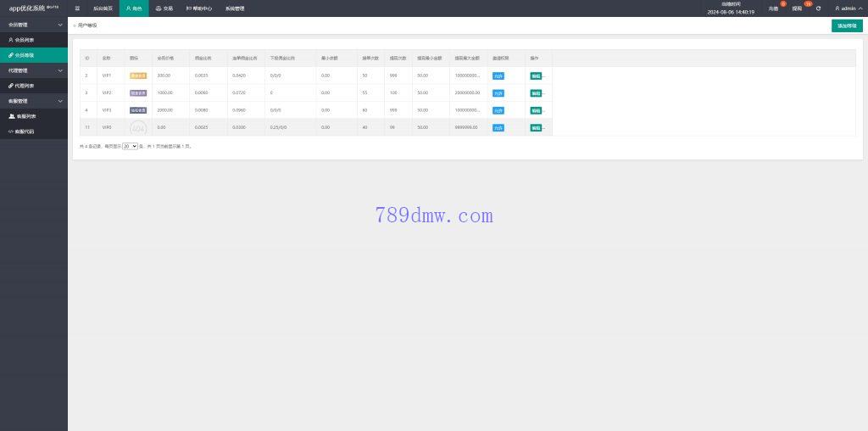Click the VIP1 level badge icon
868x431 pixels.
coord(138,76)
